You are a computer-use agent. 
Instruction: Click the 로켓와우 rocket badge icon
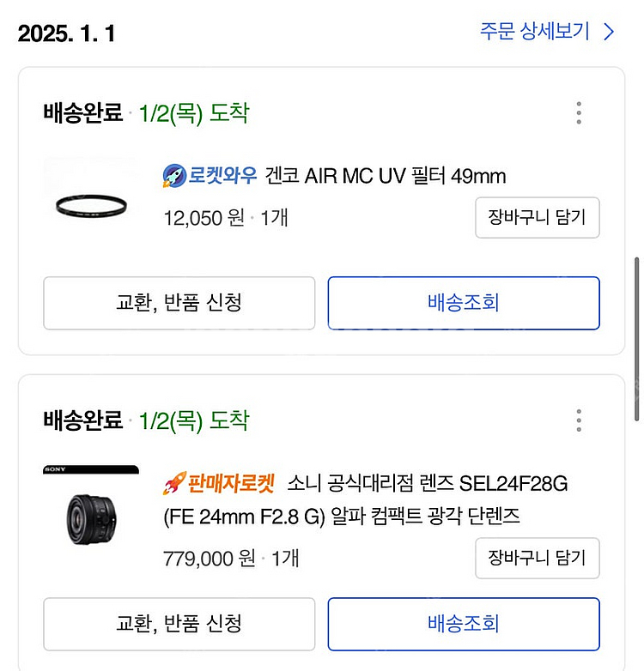click(x=174, y=177)
